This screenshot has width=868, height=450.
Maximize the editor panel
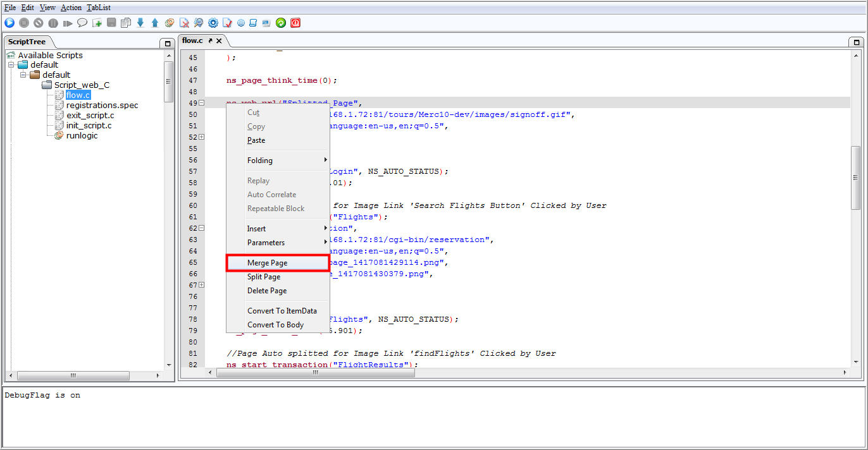coord(857,42)
